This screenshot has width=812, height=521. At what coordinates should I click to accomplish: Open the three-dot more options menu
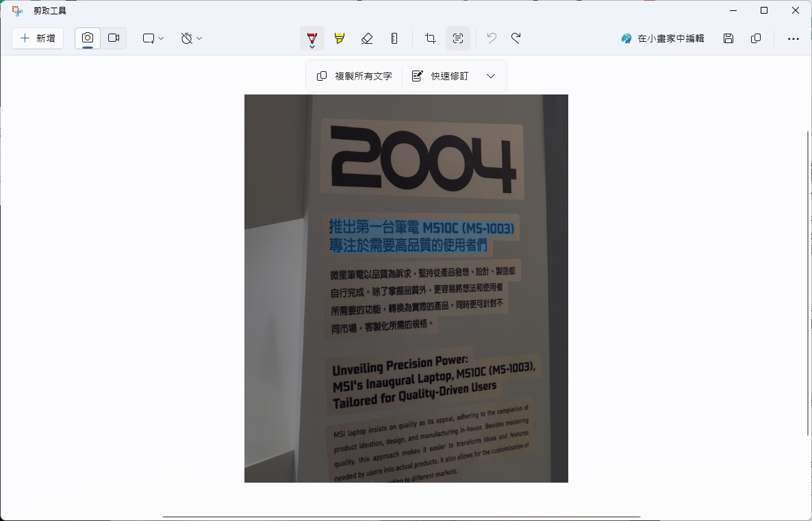pos(794,38)
